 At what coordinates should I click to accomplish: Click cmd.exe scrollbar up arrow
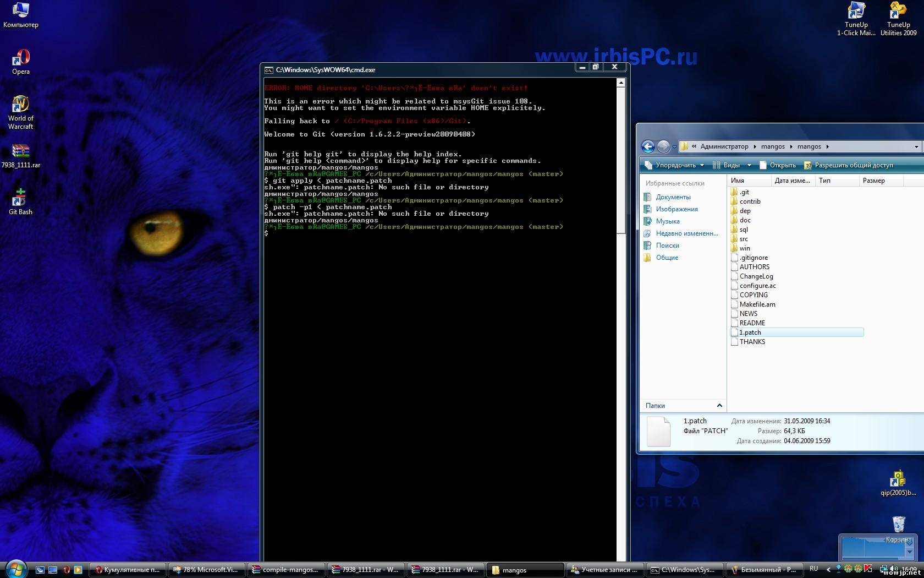[621, 83]
